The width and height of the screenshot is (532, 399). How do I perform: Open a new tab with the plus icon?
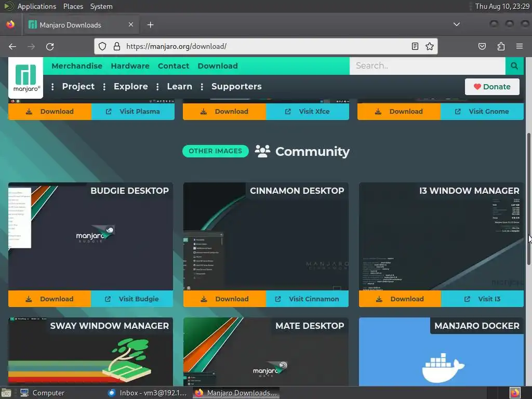tap(150, 25)
